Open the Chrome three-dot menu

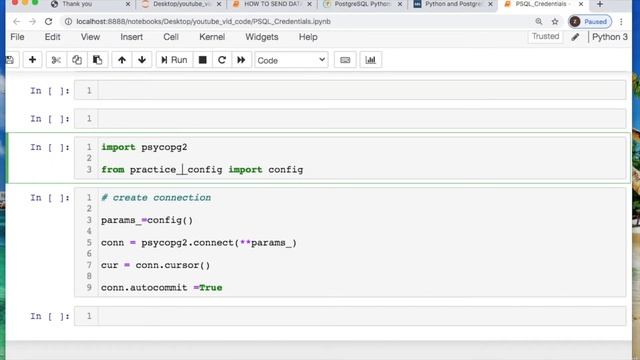[x=621, y=22]
